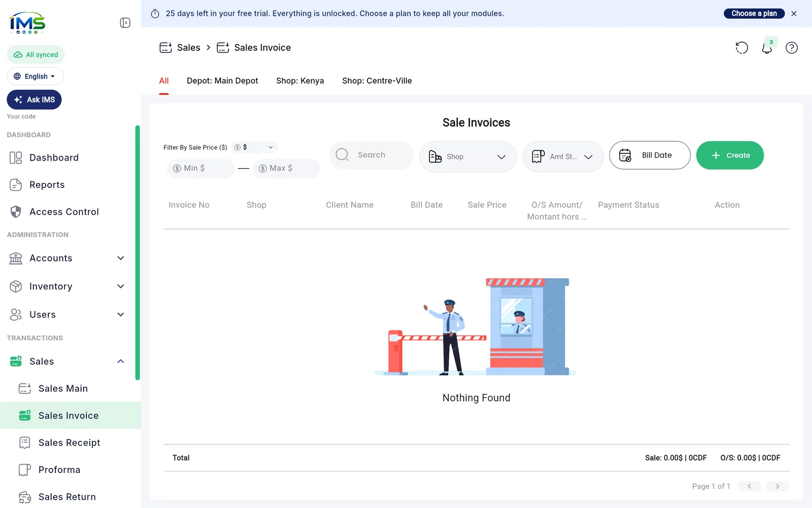This screenshot has width=812, height=508.
Task: Switch to Shop: Centre-Ville tab
Action: (377, 81)
